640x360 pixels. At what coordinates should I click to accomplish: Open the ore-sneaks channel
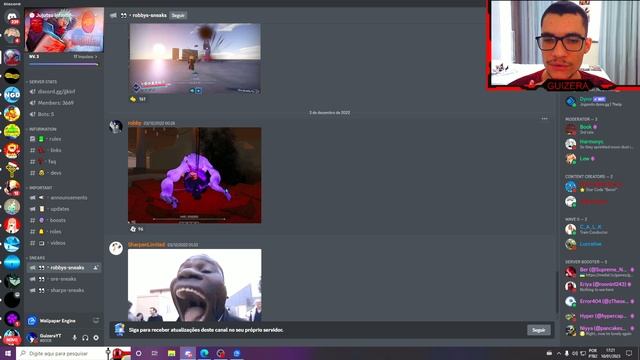[64, 279]
